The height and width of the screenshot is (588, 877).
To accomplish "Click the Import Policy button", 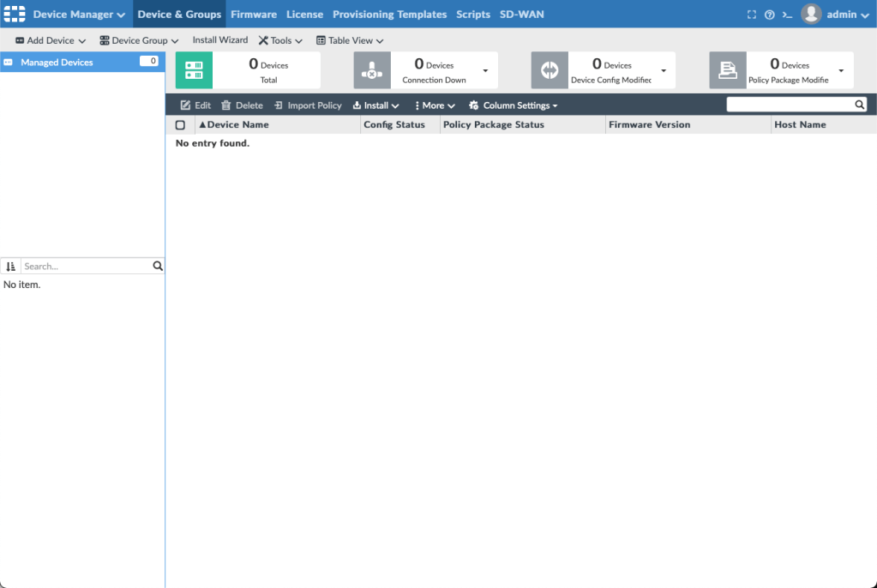I will click(x=308, y=105).
